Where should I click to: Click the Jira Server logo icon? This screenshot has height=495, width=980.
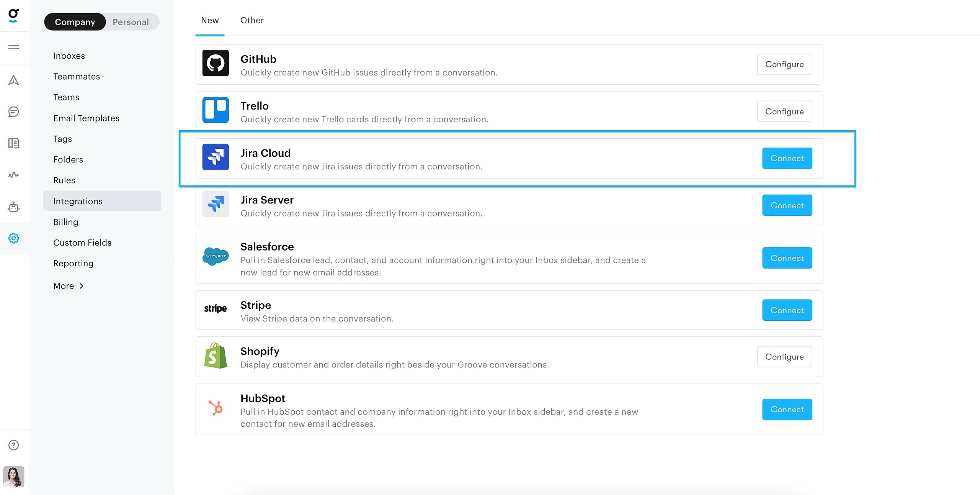pos(216,204)
